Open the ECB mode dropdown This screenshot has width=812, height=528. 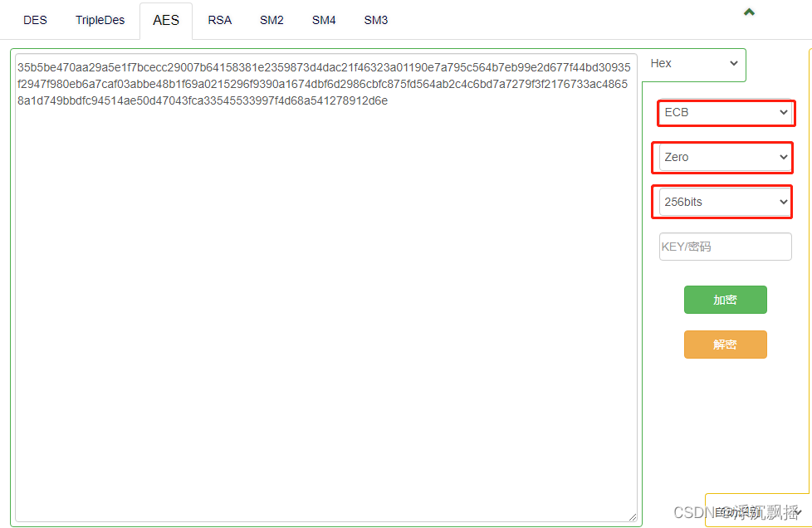tap(726, 112)
